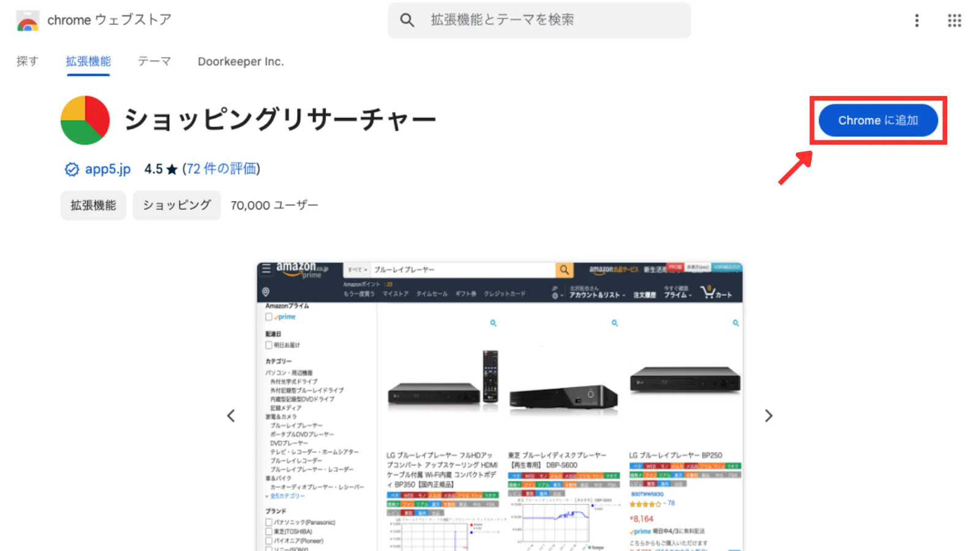Switch to the テーマ tab
Viewport: 980px width, 551px height.
[x=154, y=61]
